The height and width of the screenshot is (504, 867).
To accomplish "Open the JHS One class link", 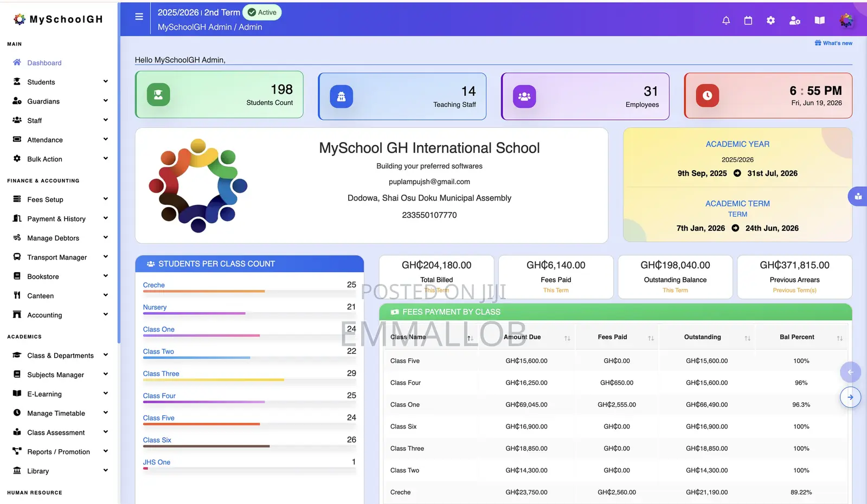I will tap(157, 462).
